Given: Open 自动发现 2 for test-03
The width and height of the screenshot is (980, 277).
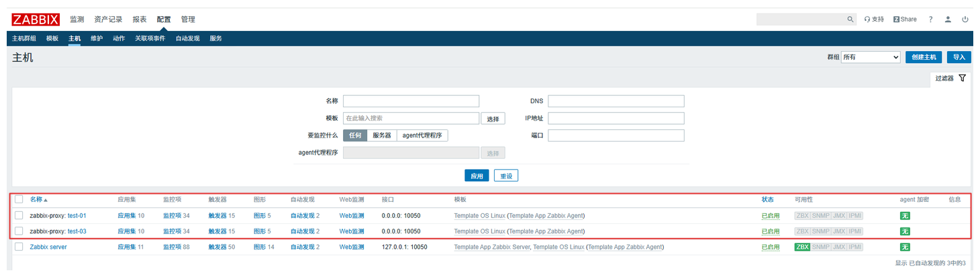Looking at the screenshot, I should click(305, 231).
